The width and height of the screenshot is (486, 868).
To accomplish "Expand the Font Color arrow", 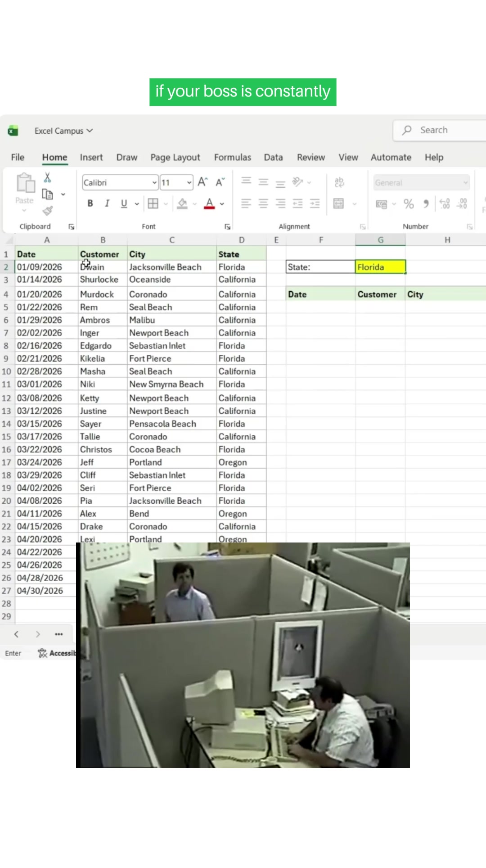I will pos(222,204).
